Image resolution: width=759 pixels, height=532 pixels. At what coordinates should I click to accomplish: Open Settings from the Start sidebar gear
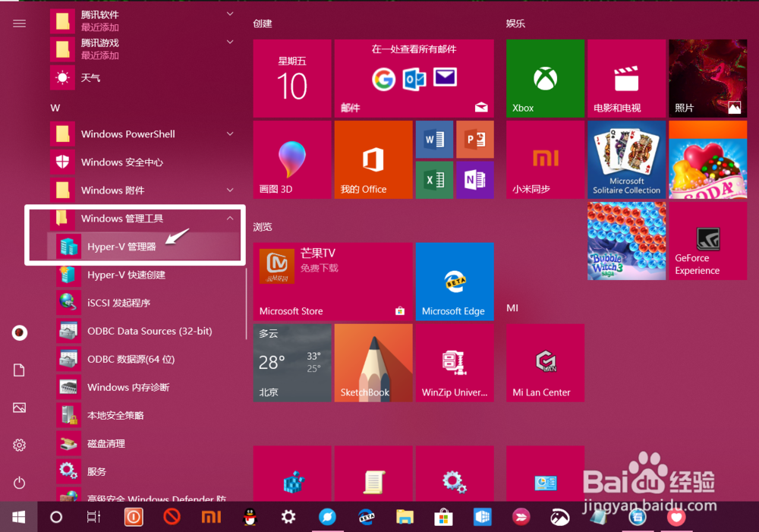tap(20, 445)
